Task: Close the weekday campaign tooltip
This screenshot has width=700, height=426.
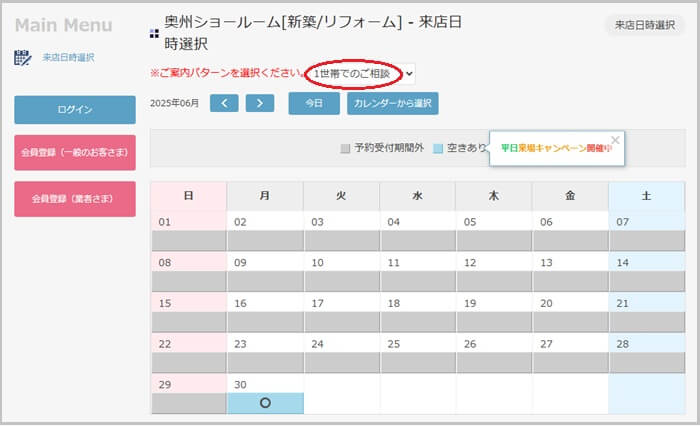Action: click(615, 140)
